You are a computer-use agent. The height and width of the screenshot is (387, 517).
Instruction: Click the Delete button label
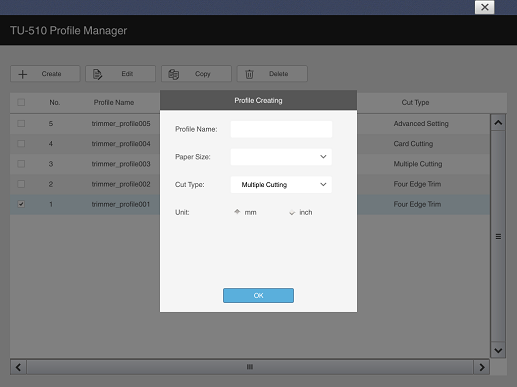[x=279, y=74]
